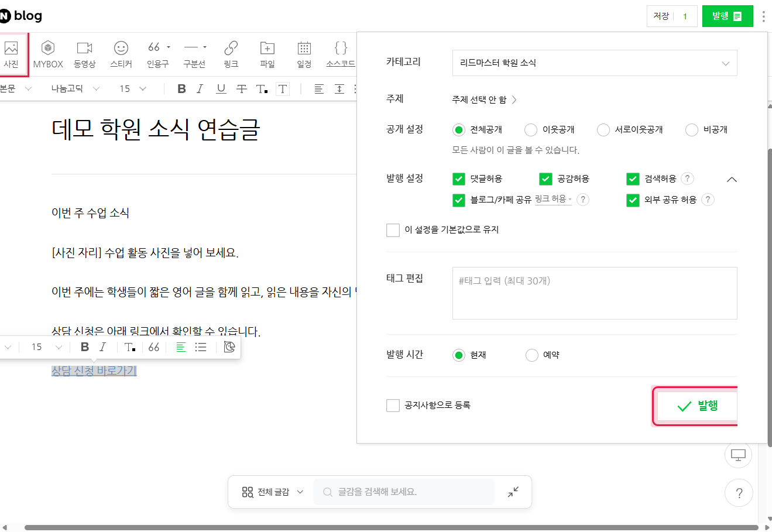Click the 저장 save button
This screenshot has height=532, width=772.
click(661, 16)
